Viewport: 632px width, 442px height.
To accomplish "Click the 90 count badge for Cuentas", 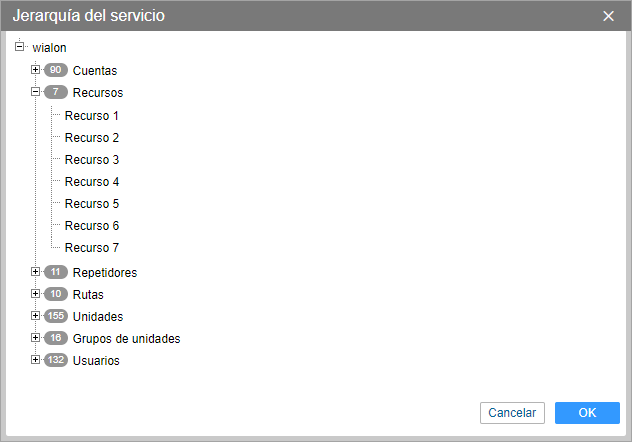I will [x=56, y=71].
